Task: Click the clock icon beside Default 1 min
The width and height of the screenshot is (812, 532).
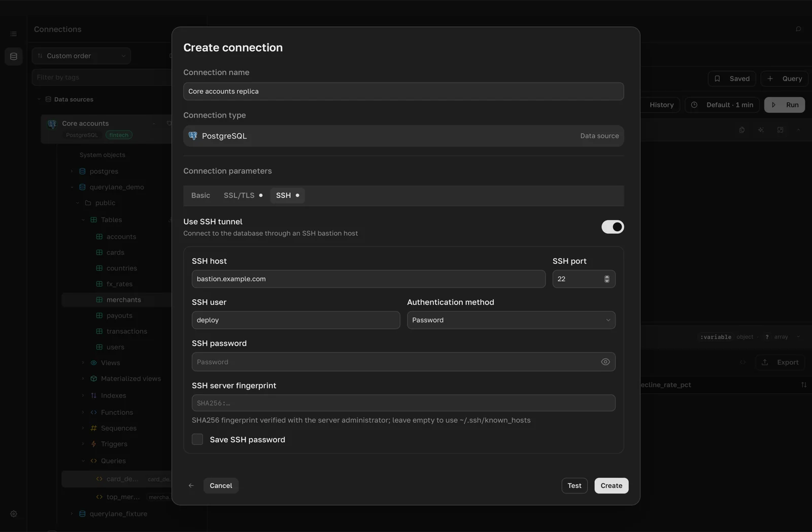Action: [694, 105]
